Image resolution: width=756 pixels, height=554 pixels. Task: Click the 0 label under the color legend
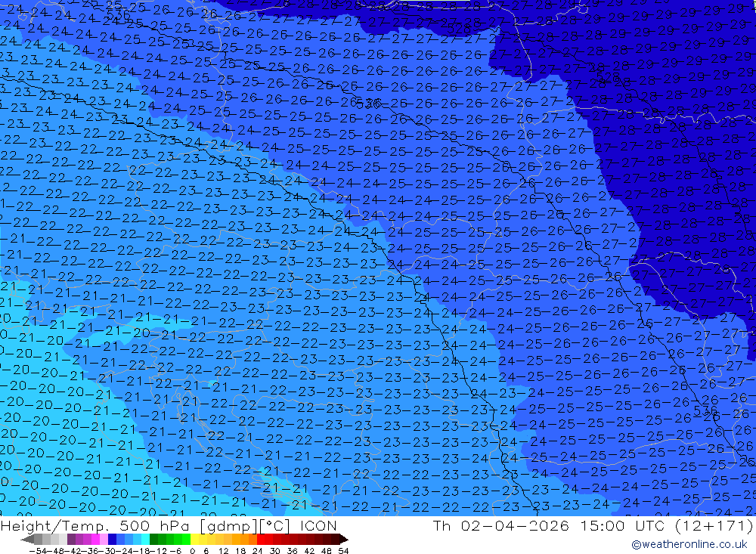point(192,551)
